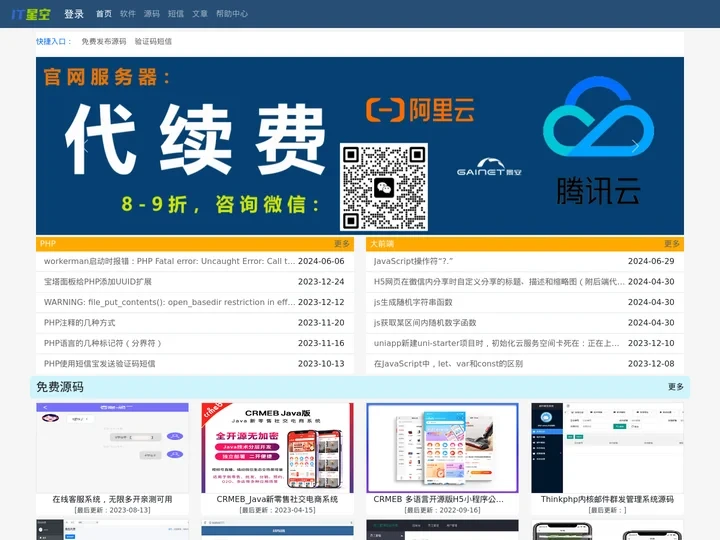This screenshot has width=720, height=540.
Task: Click the 大前端 section heading
Action: (x=382, y=244)
